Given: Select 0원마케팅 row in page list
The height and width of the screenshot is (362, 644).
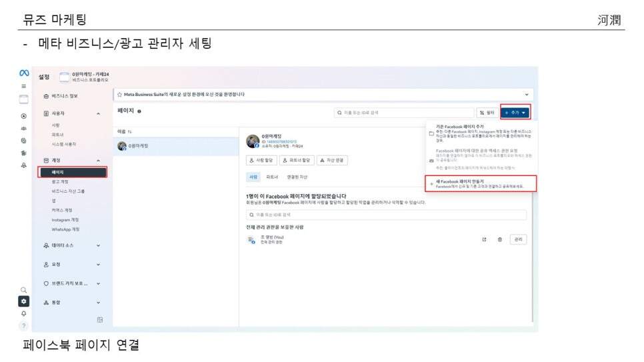Looking at the screenshot, I should [176, 146].
